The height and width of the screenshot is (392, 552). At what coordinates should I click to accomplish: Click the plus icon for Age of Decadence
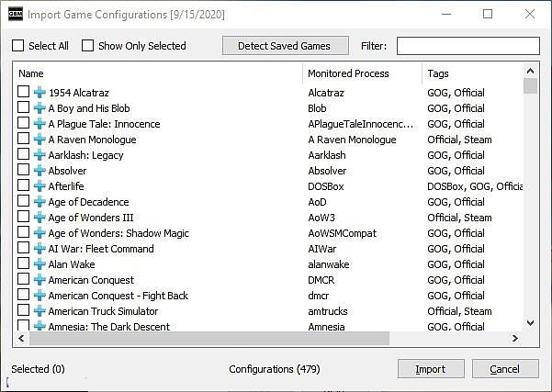pos(39,202)
